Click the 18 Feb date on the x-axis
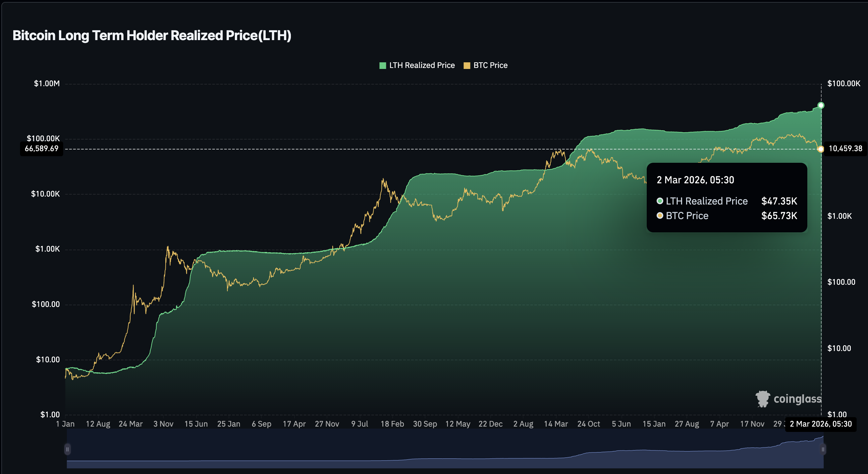 [392, 424]
